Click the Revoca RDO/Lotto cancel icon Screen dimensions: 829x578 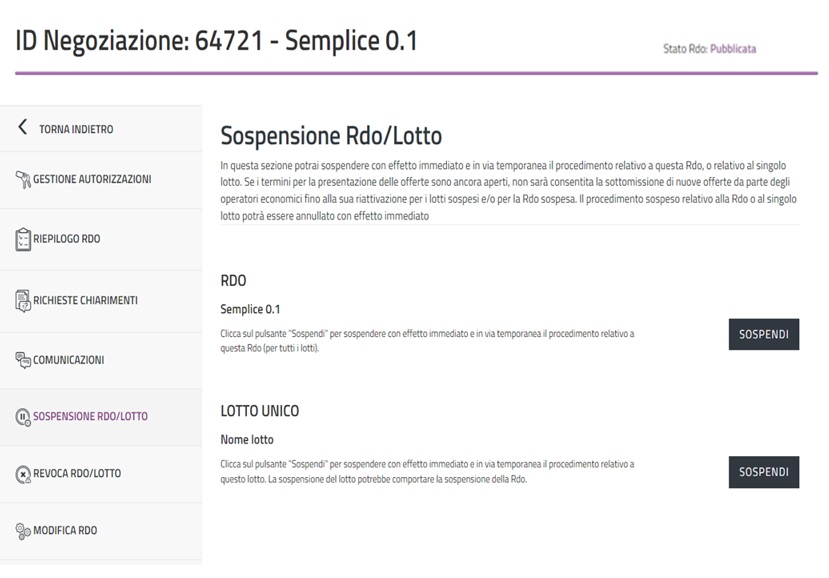point(23,473)
